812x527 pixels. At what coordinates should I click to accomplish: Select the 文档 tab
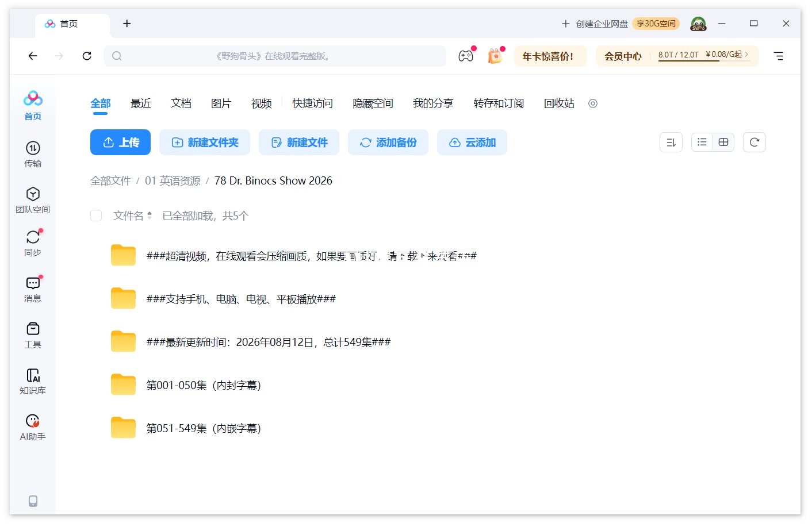(181, 103)
